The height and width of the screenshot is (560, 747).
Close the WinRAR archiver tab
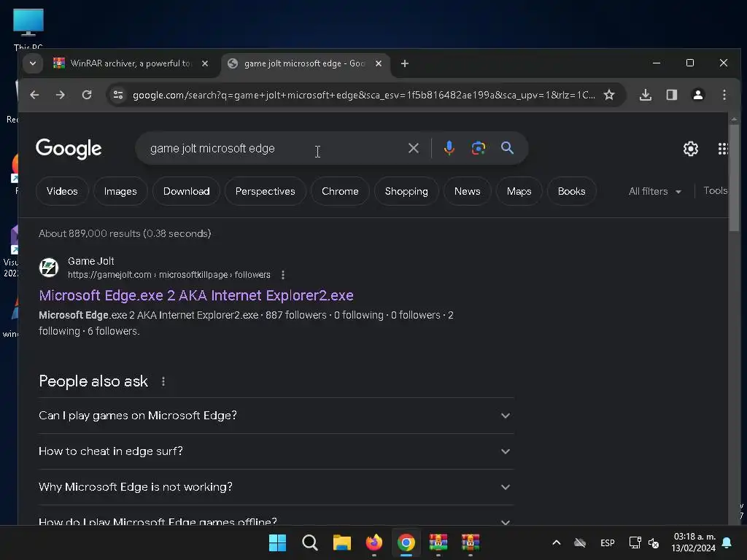click(x=205, y=63)
